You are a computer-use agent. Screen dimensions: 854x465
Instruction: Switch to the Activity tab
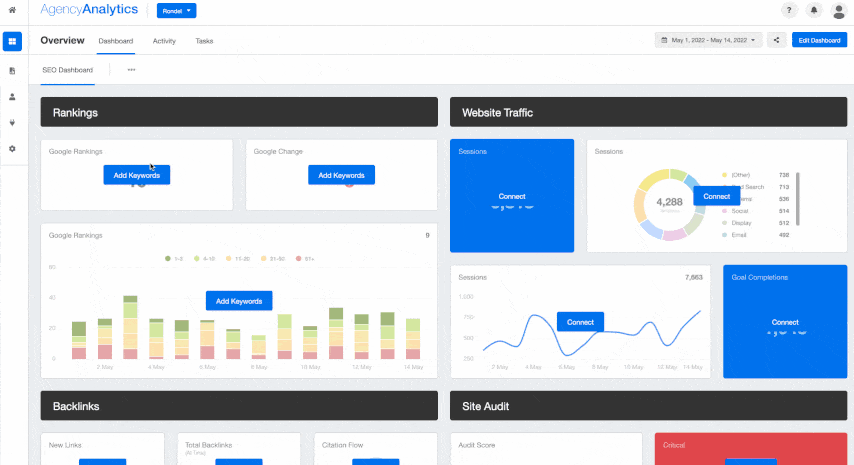tap(164, 41)
